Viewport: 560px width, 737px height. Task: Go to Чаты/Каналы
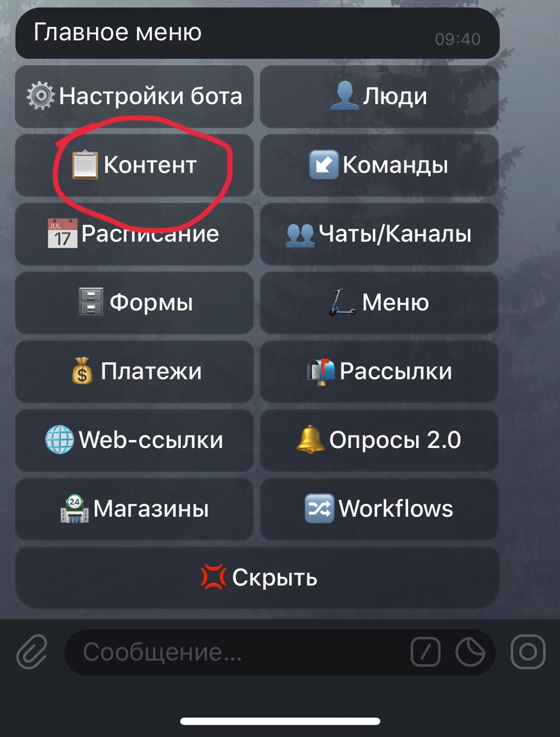379,234
